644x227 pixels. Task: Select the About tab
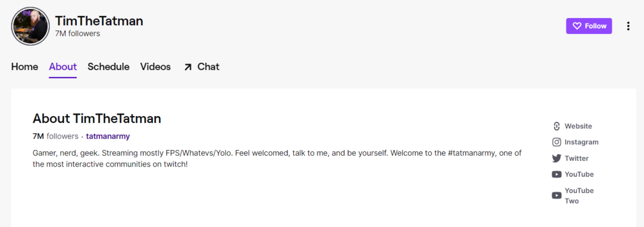(63, 67)
